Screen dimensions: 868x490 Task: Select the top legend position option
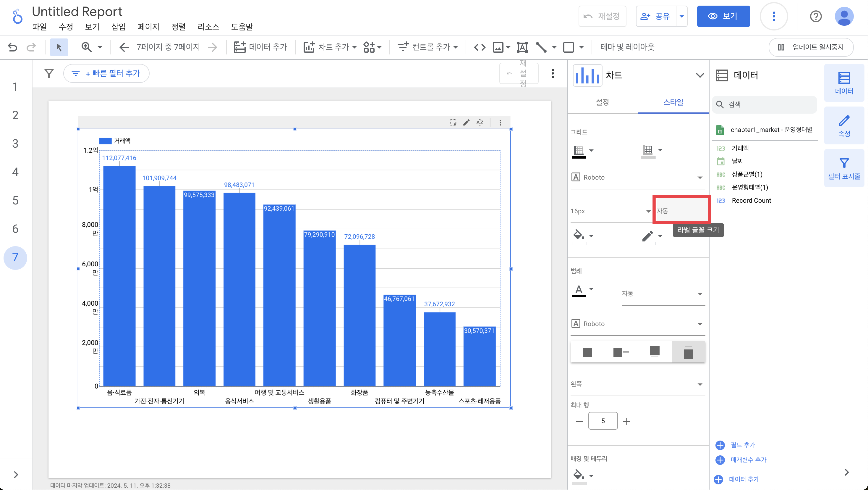(688, 352)
